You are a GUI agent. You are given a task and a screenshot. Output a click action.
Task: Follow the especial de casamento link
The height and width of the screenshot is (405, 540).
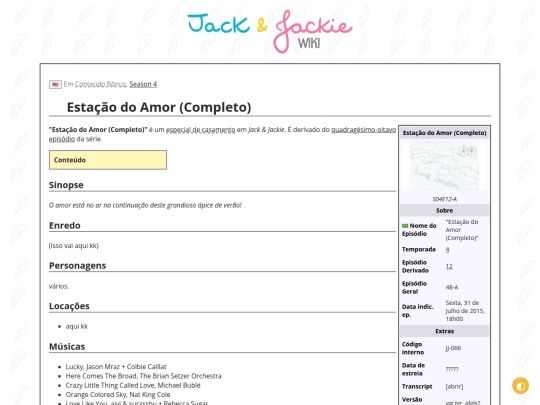tap(200, 130)
